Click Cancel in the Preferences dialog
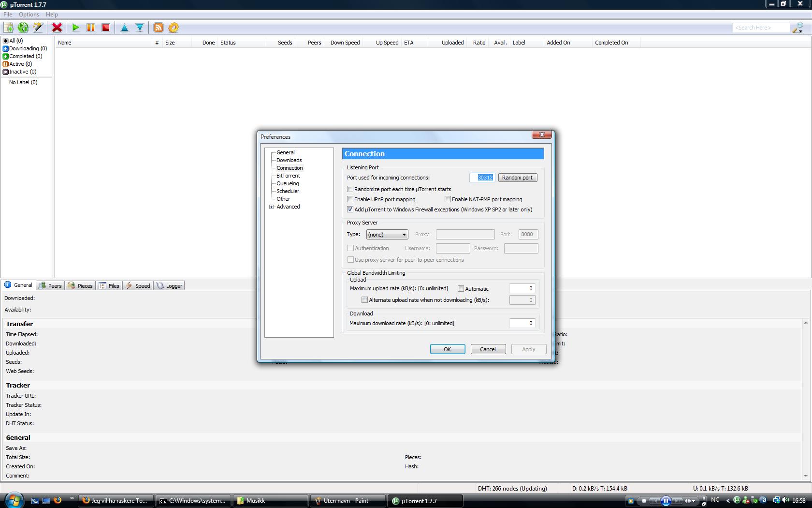 click(x=488, y=349)
